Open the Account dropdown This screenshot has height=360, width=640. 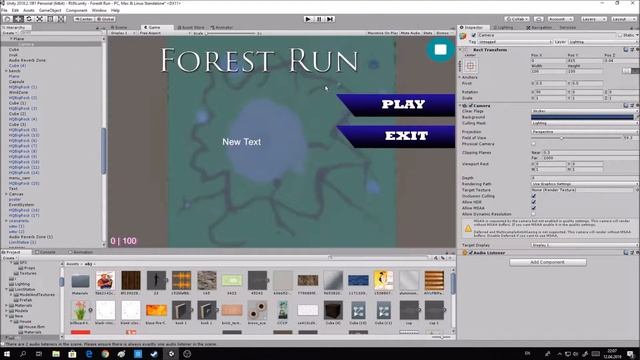pos(560,19)
